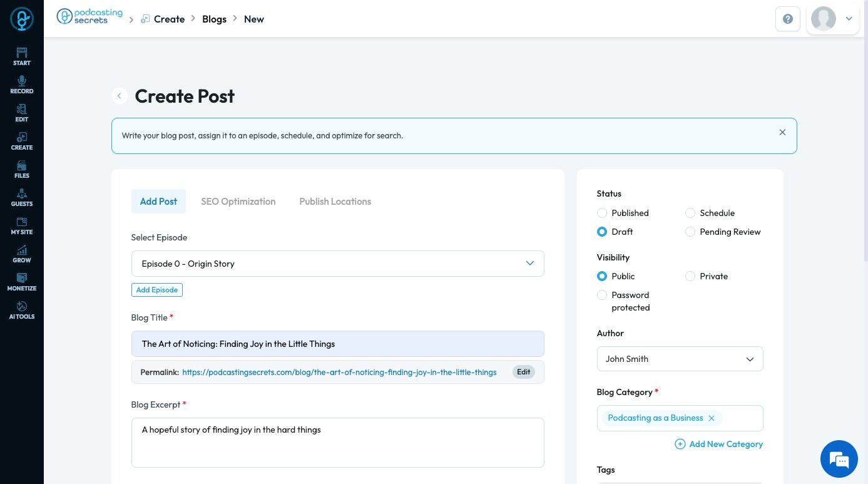Click the Add Episode button
Viewport: 868px width, 484px height.
point(157,290)
